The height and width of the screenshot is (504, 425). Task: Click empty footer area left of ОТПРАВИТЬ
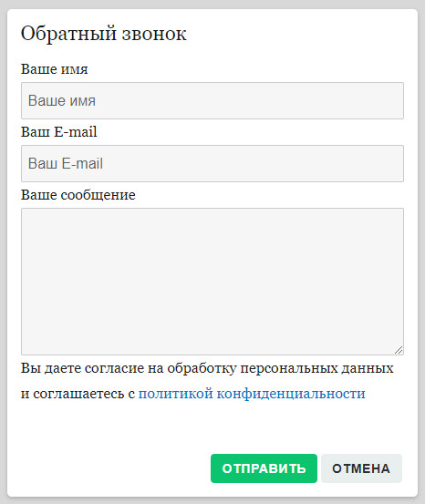pyautogui.click(x=112, y=468)
